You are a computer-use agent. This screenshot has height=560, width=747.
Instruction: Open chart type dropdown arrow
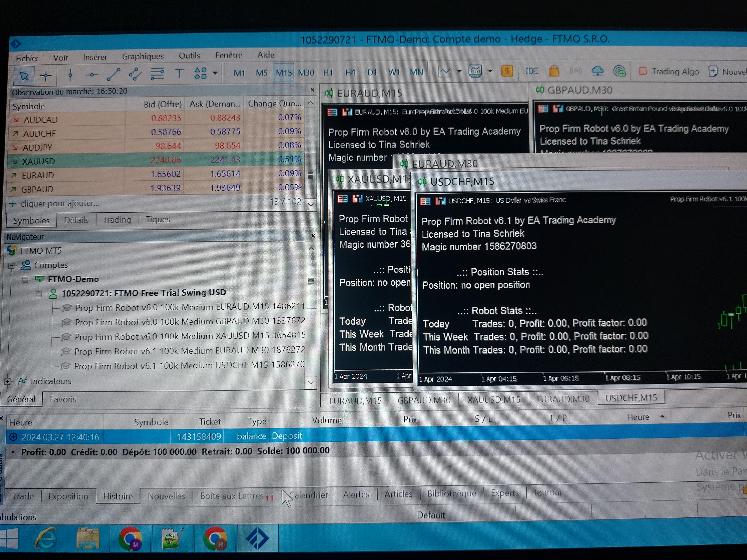pos(459,72)
